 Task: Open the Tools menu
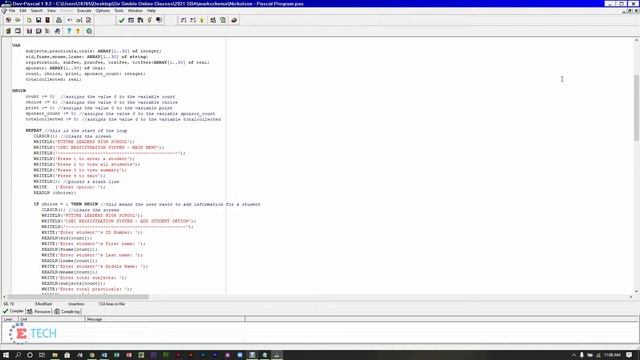coord(119,11)
